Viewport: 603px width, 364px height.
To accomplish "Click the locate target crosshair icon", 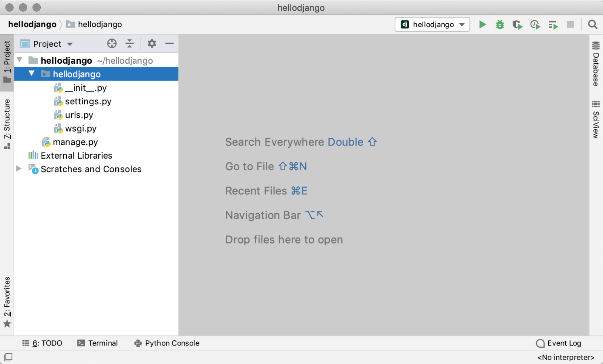I will click(112, 44).
